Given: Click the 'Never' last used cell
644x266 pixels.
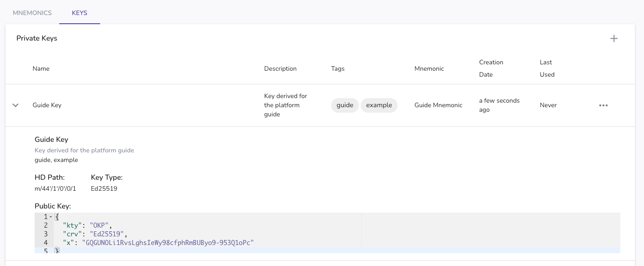Looking at the screenshot, I should coord(548,105).
